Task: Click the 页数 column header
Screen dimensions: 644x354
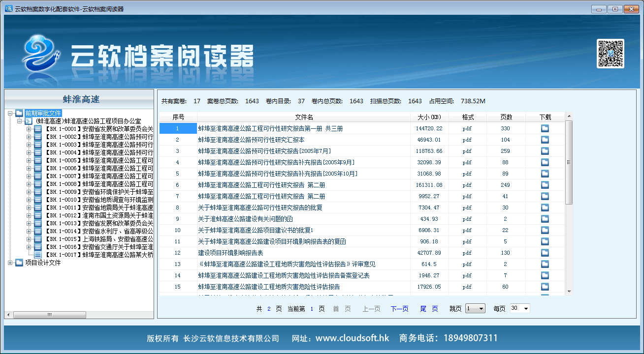Action: click(x=506, y=117)
